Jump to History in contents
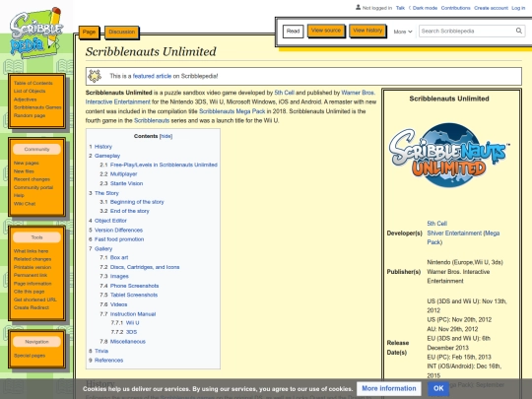The height and width of the screenshot is (399, 532). click(x=103, y=147)
